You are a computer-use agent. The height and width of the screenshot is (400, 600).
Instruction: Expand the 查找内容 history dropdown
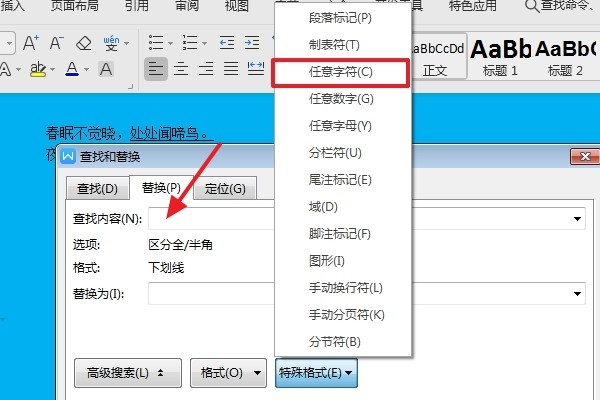pyautogui.click(x=577, y=219)
